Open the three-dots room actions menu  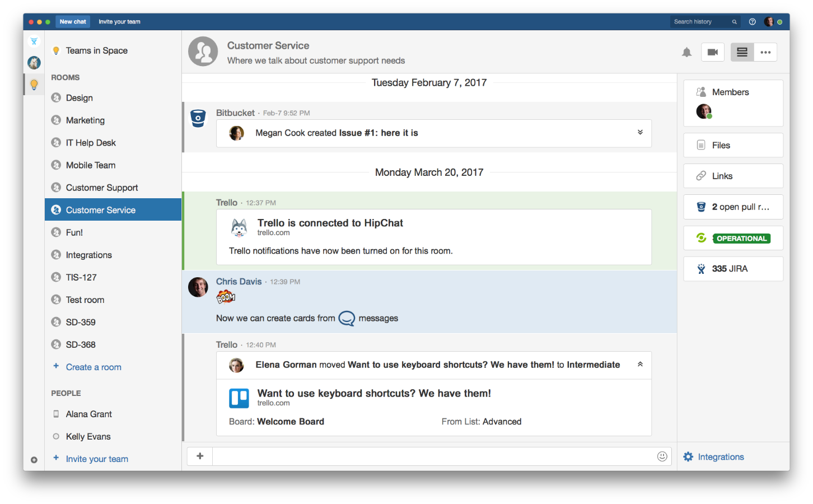coord(765,52)
